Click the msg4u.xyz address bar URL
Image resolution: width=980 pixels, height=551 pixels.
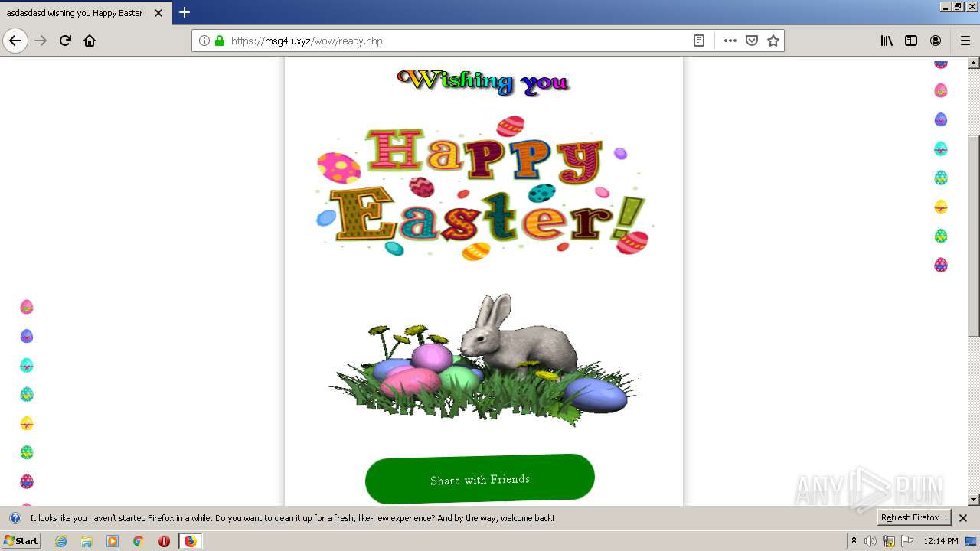[x=306, y=41]
